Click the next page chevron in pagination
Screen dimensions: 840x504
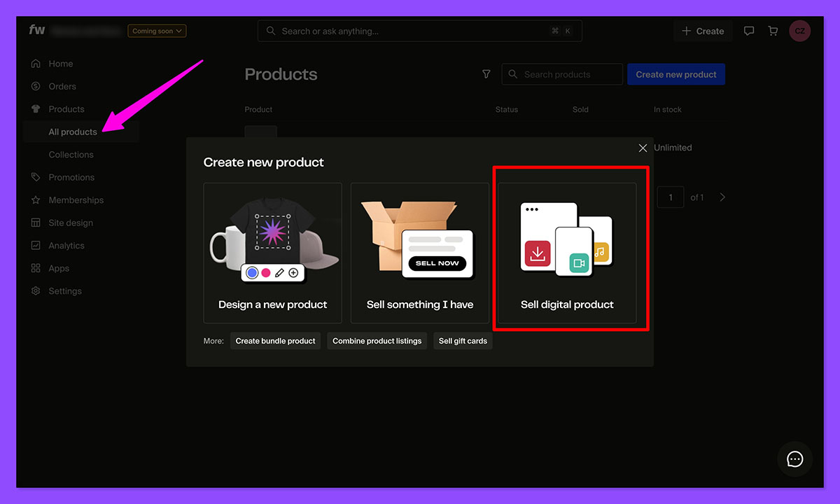(x=722, y=197)
